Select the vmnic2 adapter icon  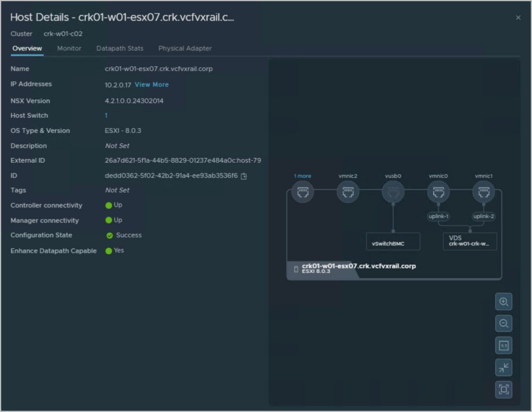348,192
